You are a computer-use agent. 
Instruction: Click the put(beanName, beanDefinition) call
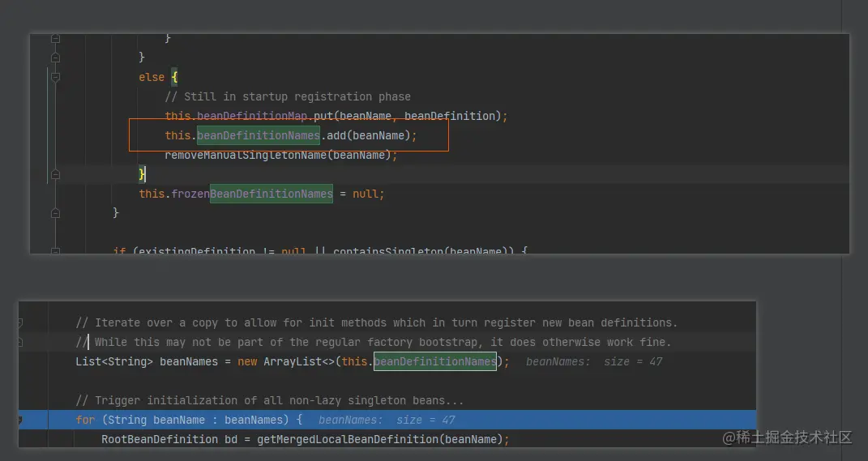(x=407, y=116)
